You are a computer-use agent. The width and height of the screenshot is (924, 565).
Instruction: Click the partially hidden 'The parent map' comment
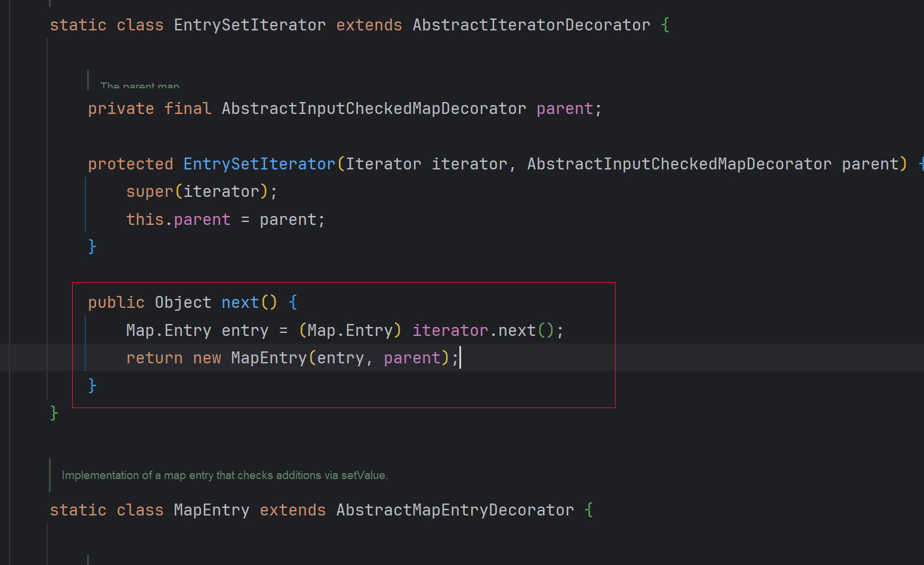(x=140, y=86)
